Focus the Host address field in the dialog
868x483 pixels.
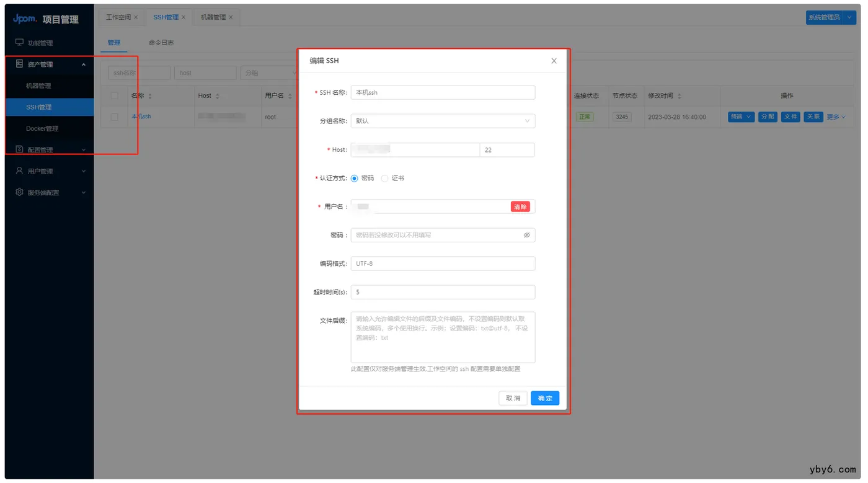tap(415, 149)
